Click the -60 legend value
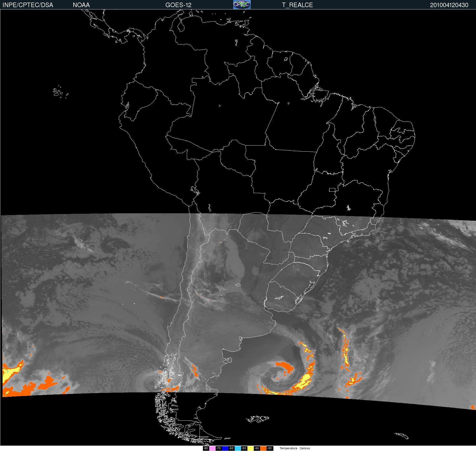476x451 pixels. coord(231,448)
